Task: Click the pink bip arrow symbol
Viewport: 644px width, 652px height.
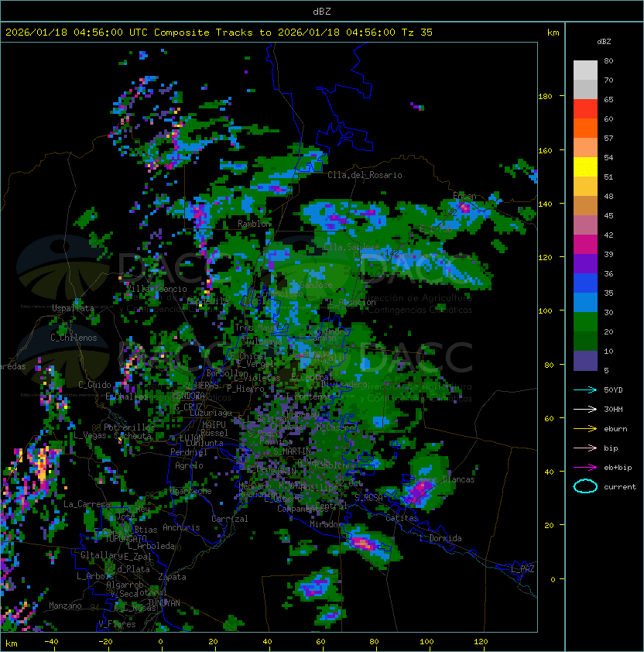Action: pos(585,448)
